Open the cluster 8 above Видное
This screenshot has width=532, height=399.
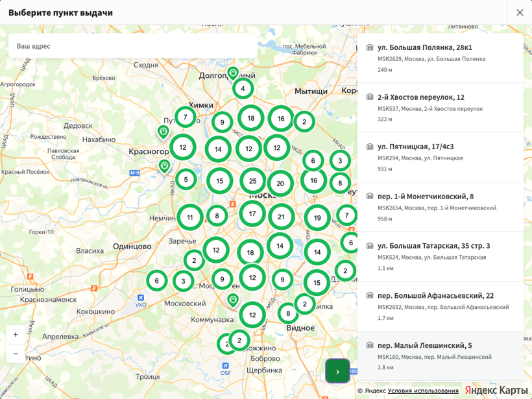(x=288, y=313)
